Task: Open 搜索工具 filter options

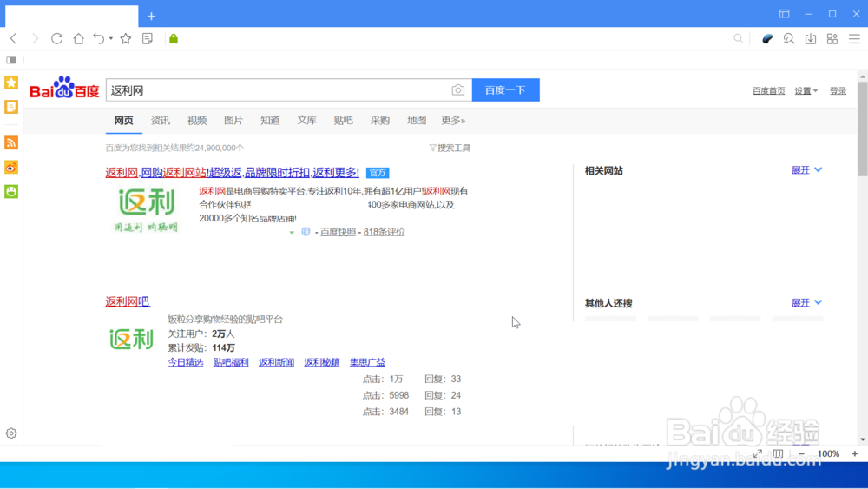Action: point(450,148)
